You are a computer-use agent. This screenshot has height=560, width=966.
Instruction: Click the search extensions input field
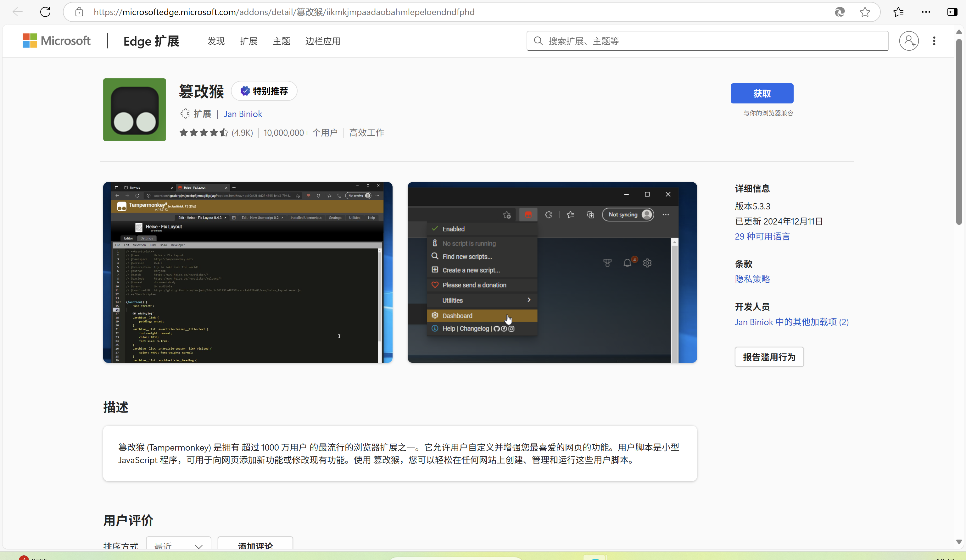707,41
